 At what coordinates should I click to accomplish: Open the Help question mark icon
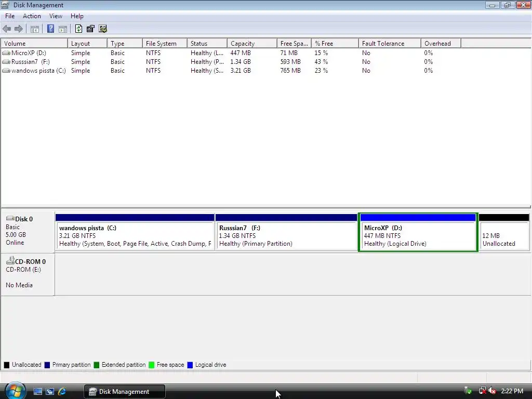click(x=50, y=29)
